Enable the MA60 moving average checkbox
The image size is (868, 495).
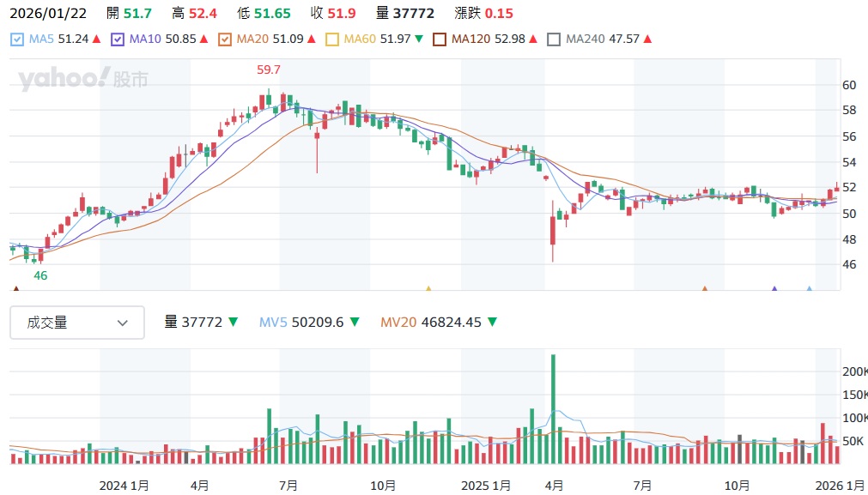click(333, 39)
